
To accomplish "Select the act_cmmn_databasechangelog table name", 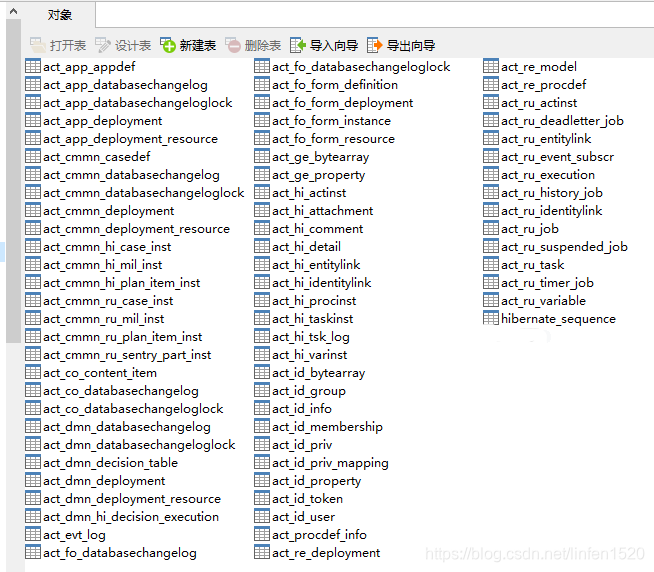I will tap(131, 175).
